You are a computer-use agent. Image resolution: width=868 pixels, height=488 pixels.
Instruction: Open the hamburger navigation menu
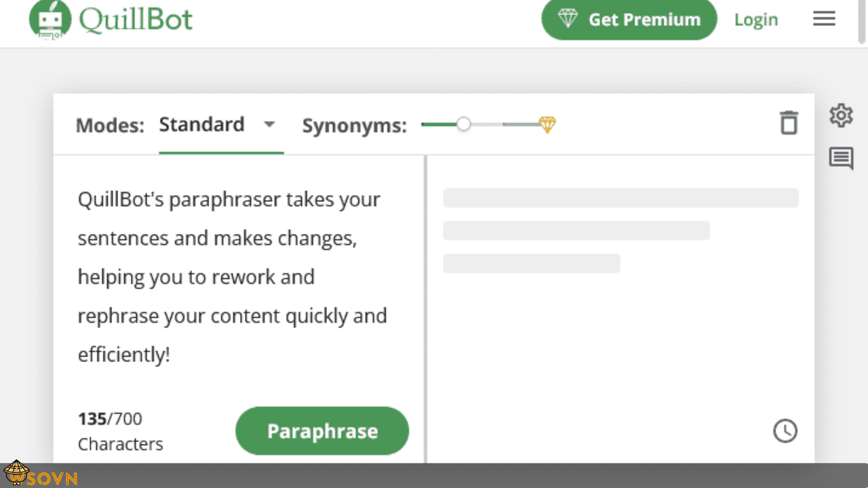tap(824, 19)
